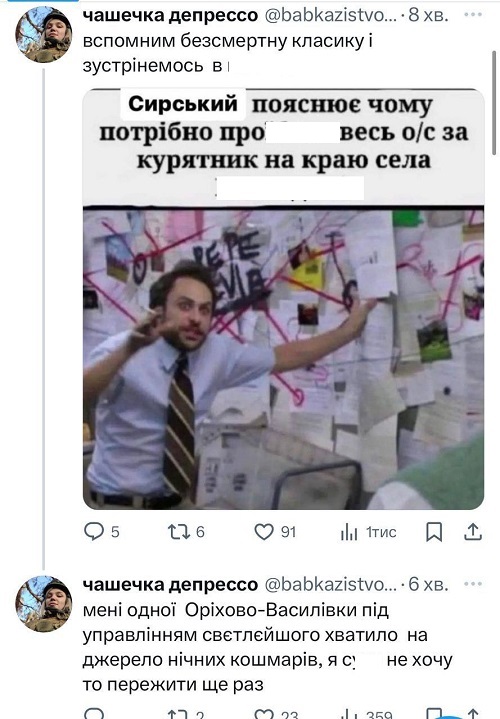The image size is (500, 719).
Task: Open the 8 хв. timestamp of first tweet
Action: [x=428, y=15]
